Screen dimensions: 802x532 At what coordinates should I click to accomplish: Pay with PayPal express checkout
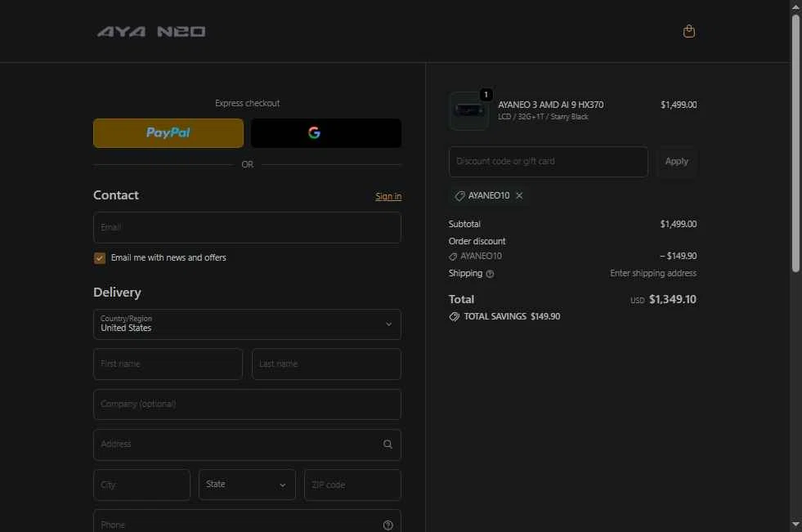pyautogui.click(x=168, y=133)
